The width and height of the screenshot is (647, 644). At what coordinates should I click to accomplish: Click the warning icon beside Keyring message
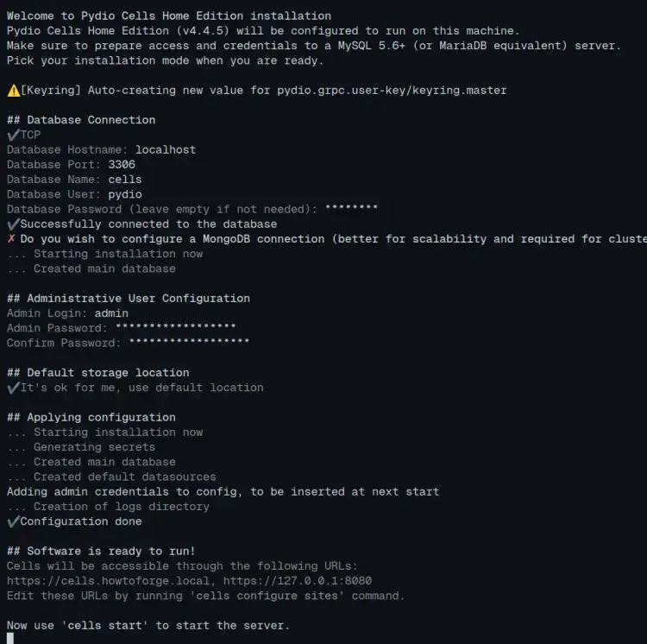coord(13,91)
